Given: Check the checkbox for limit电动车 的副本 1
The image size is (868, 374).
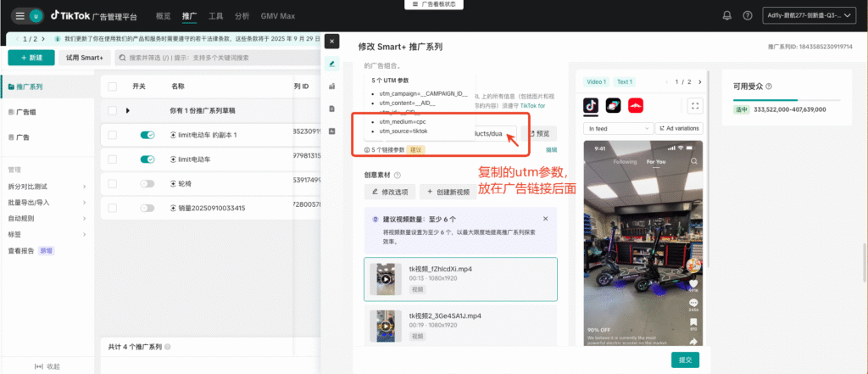Looking at the screenshot, I should 113,135.
